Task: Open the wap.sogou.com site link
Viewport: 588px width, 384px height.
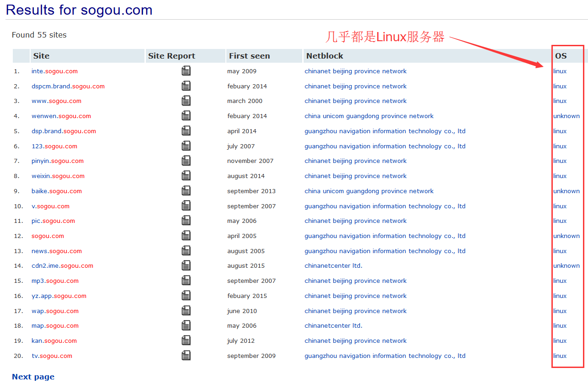Action: (x=55, y=311)
